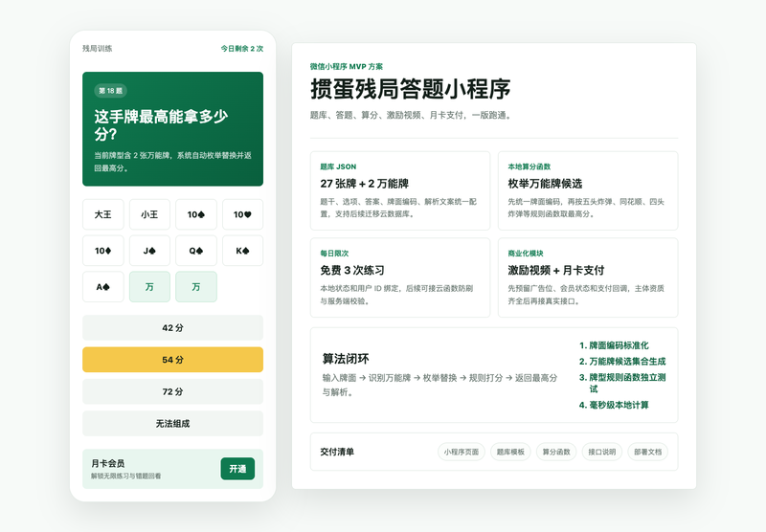Click the 题库模板 tag
The width and height of the screenshot is (766, 532).
(510, 452)
